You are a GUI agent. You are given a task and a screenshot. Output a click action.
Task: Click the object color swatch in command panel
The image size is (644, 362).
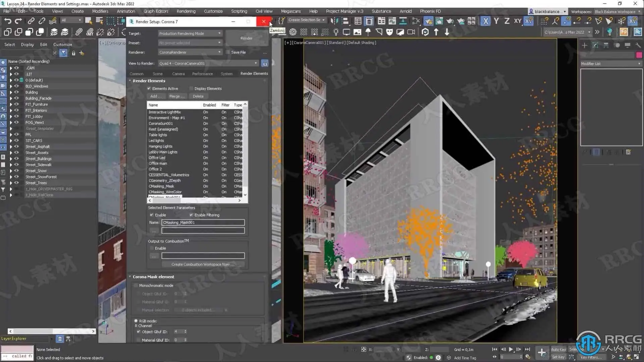tap(639, 55)
